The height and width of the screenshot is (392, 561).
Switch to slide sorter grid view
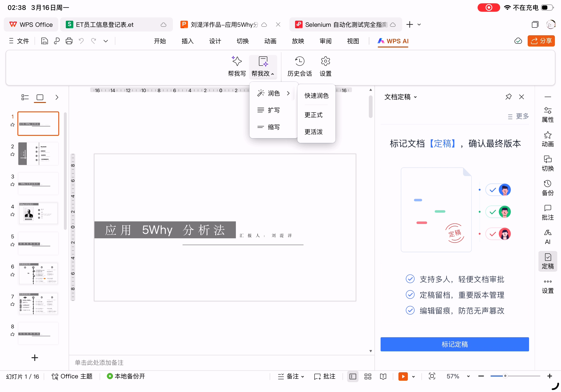[367, 376]
